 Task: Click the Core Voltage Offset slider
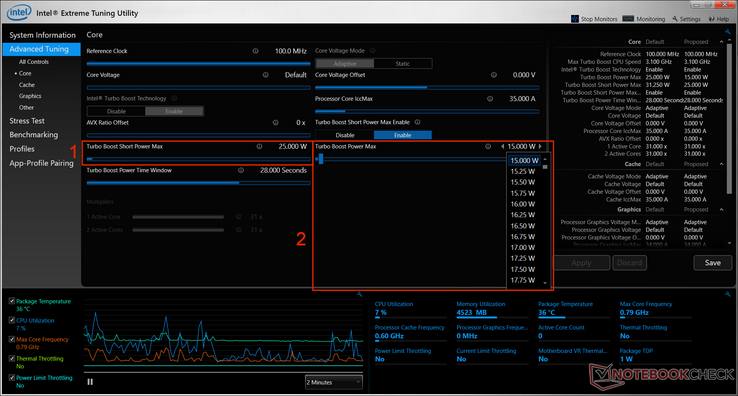427,88
